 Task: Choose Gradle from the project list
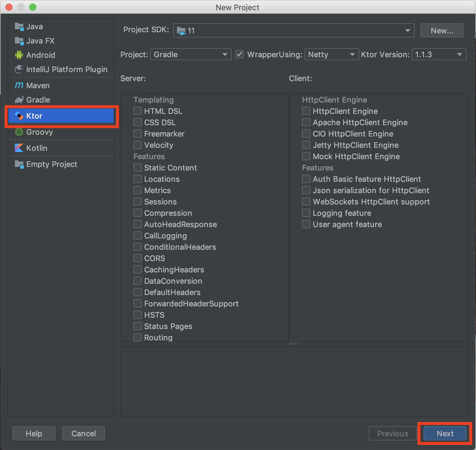[x=61, y=100]
